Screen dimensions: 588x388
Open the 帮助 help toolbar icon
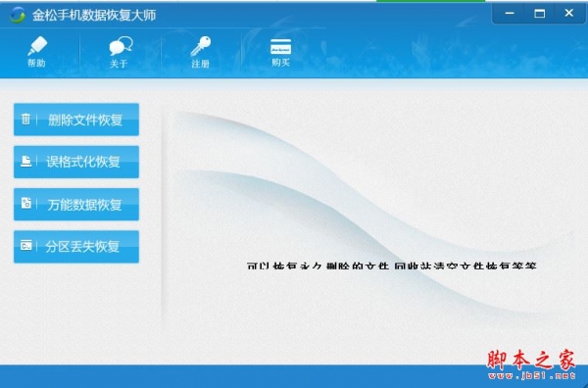point(37,51)
